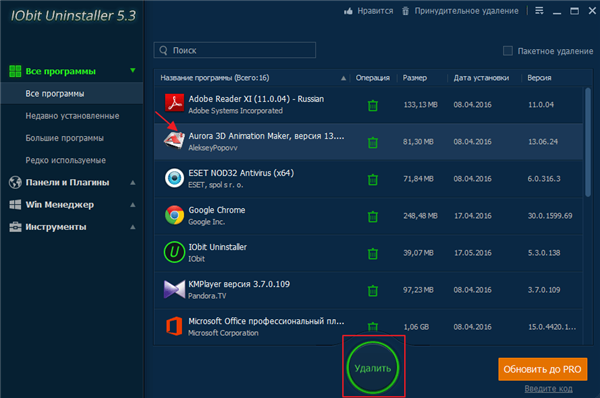Select Недавно установленные in sidebar
The height and width of the screenshot is (398, 600).
(x=72, y=116)
